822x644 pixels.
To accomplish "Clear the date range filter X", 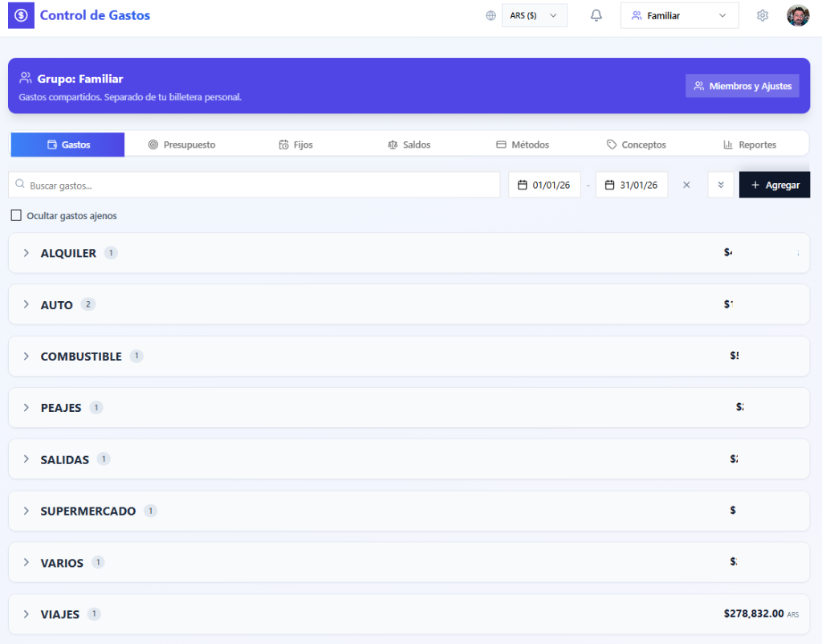I will pyautogui.click(x=686, y=185).
